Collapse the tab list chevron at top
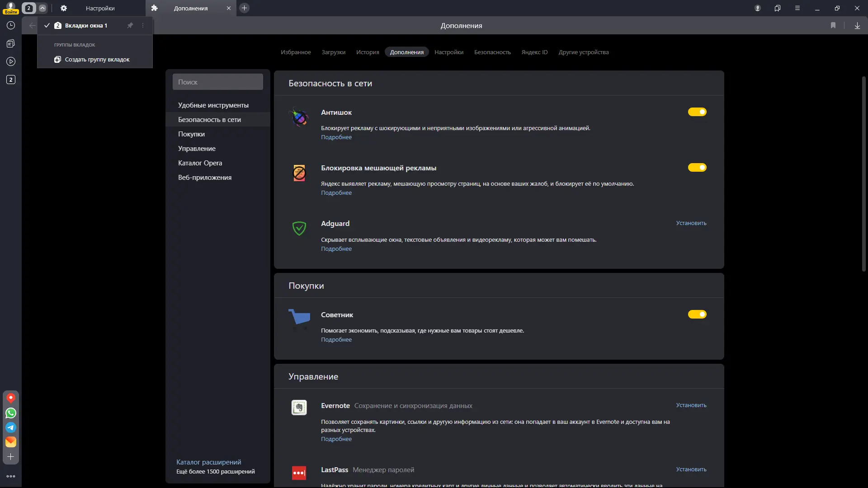 42,8
